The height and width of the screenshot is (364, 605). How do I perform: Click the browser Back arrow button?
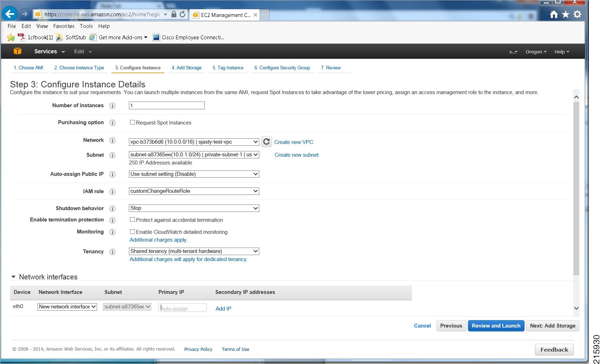click(x=10, y=14)
